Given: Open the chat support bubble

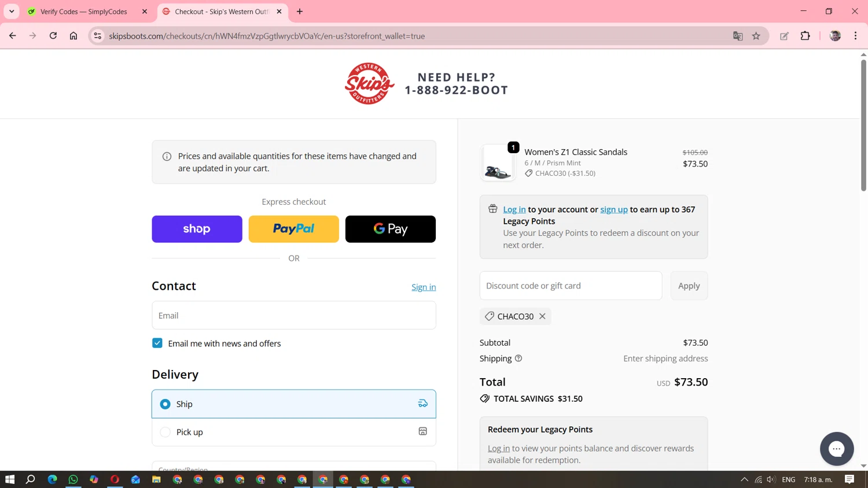Looking at the screenshot, I should pos(837,449).
